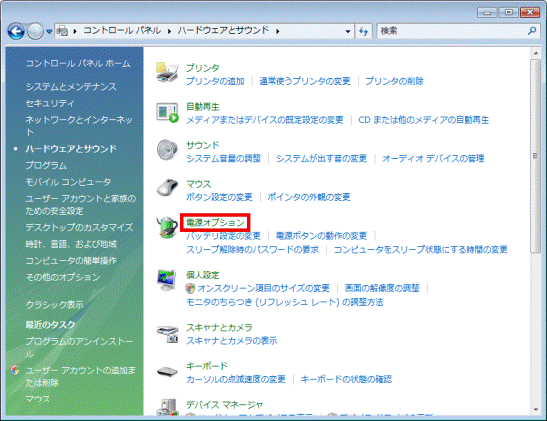
Task: Click the Printers (プリンタ) category icon
Action: tap(167, 72)
